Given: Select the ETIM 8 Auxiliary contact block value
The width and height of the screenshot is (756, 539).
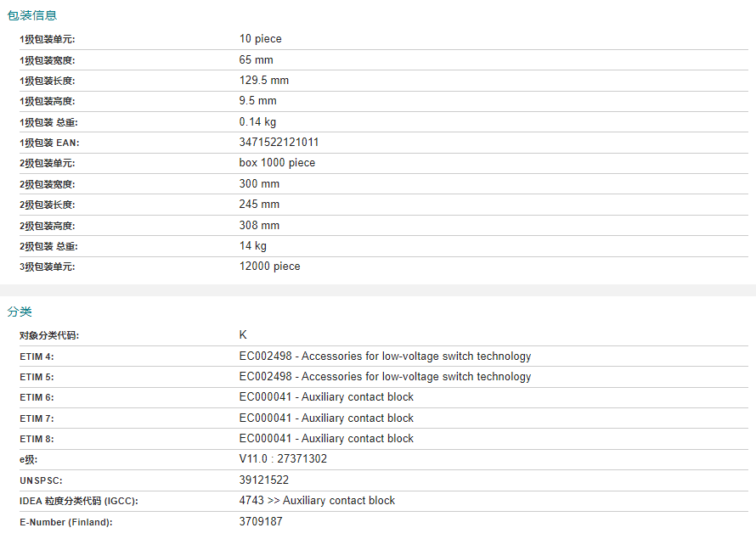Looking at the screenshot, I should pos(326,438).
